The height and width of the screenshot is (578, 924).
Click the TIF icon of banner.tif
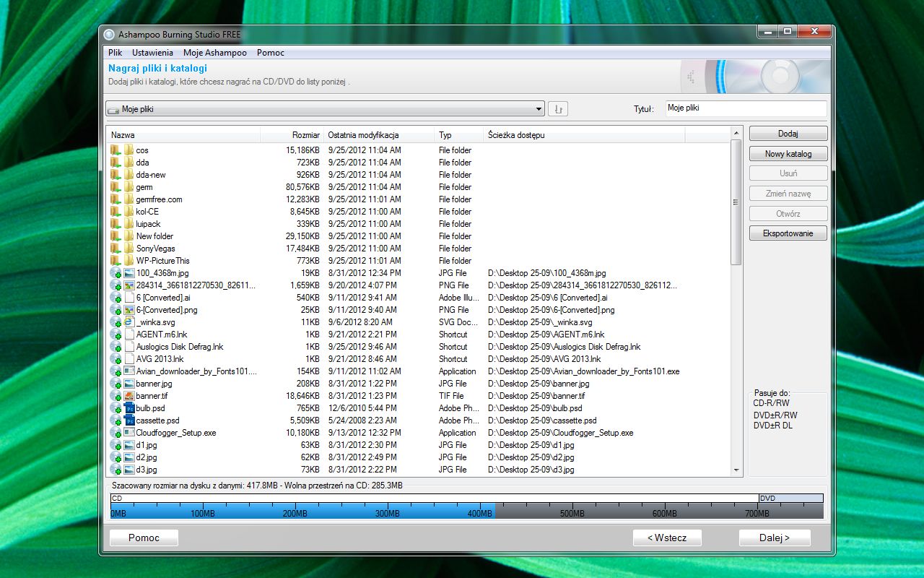129,396
